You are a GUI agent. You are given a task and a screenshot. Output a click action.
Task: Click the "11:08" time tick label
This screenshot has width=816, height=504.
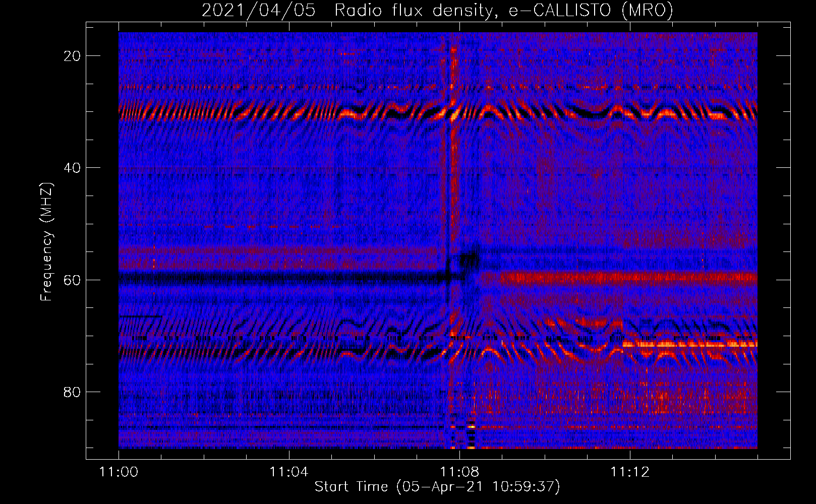[459, 472]
